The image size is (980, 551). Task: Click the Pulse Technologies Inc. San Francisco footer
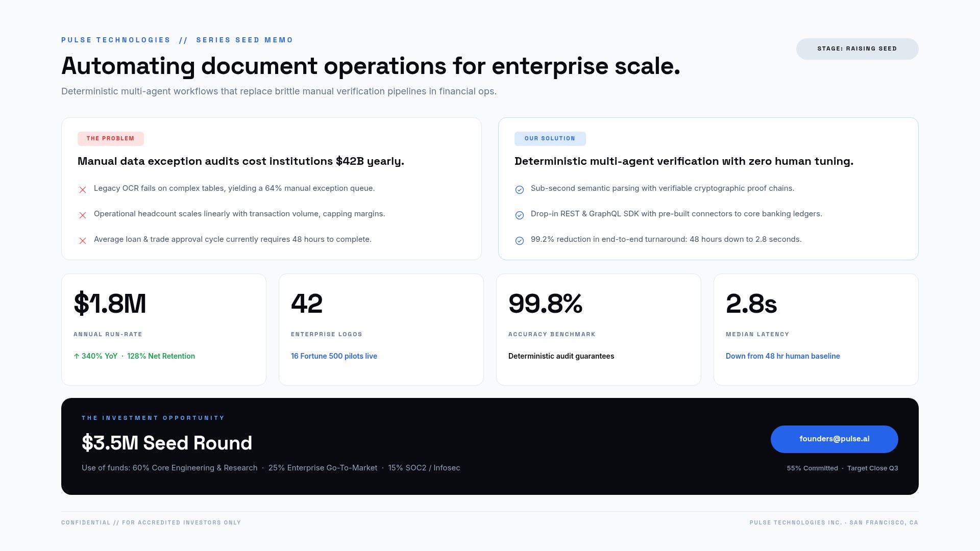click(x=834, y=522)
